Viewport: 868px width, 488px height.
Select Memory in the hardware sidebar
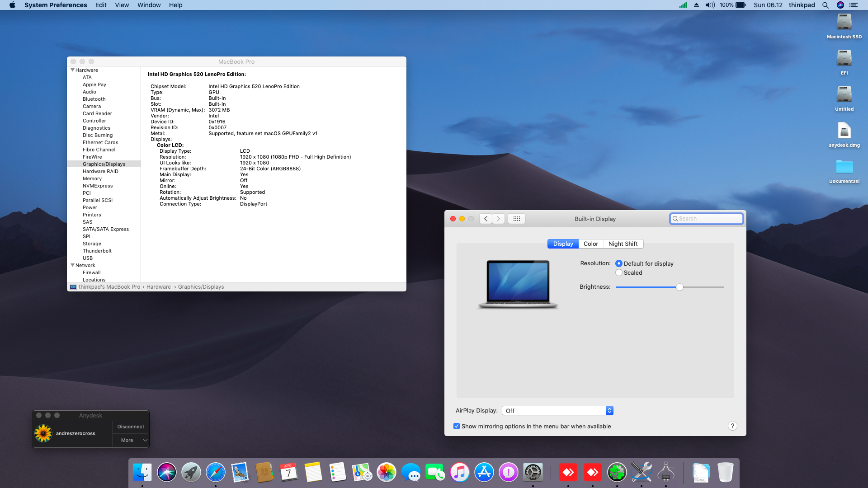click(x=92, y=178)
